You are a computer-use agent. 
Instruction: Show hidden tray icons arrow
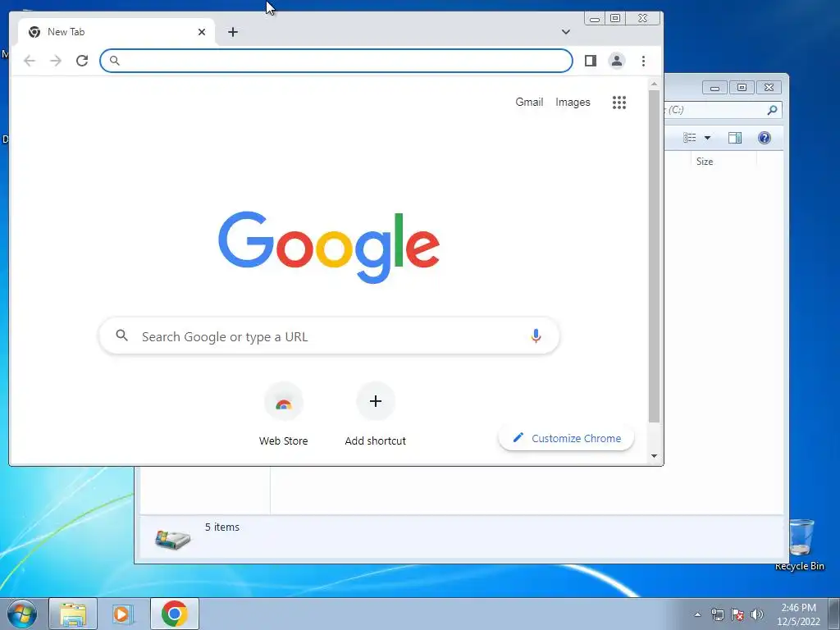point(697,614)
